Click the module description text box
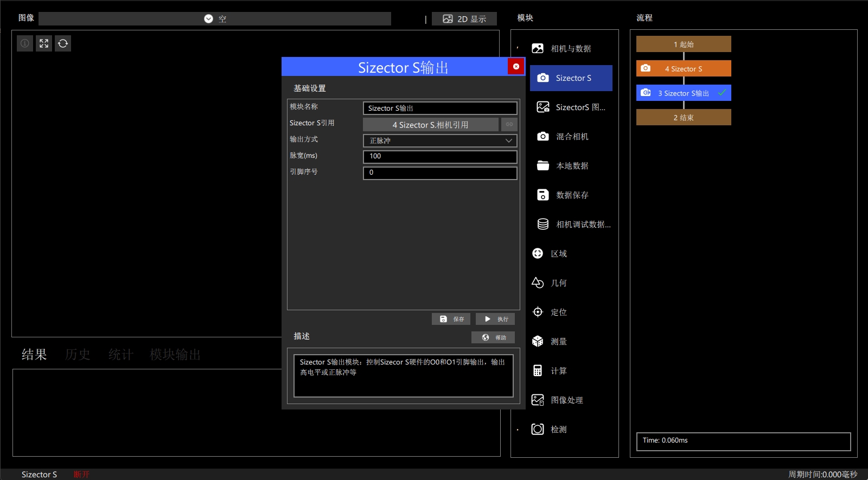The height and width of the screenshot is (480, 868). pyautogui.click(x=404, y=375)
